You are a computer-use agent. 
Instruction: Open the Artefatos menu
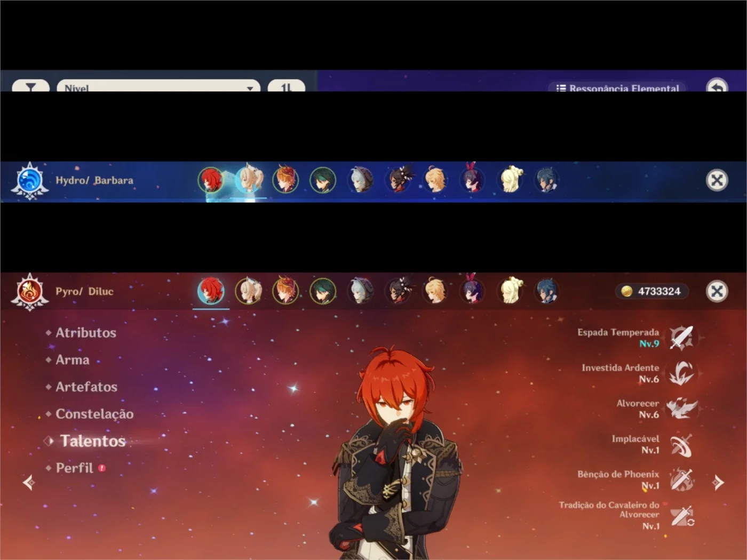(x=86, y=387)
